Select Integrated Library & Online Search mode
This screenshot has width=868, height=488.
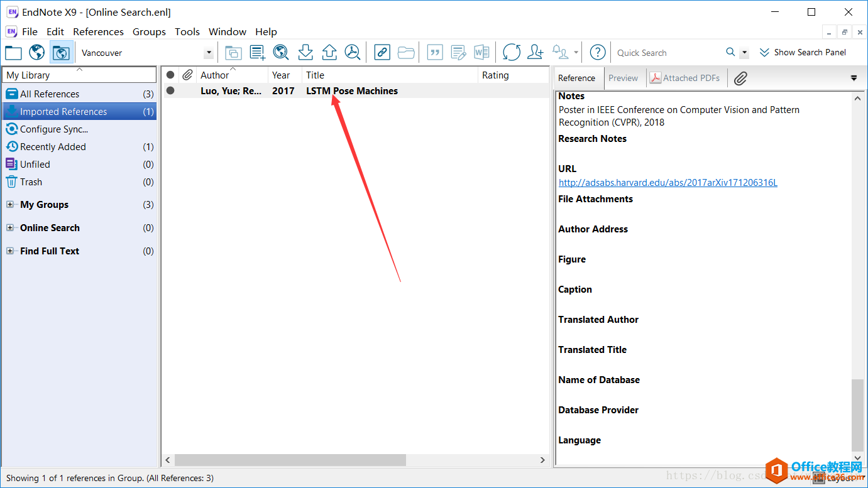61,53
